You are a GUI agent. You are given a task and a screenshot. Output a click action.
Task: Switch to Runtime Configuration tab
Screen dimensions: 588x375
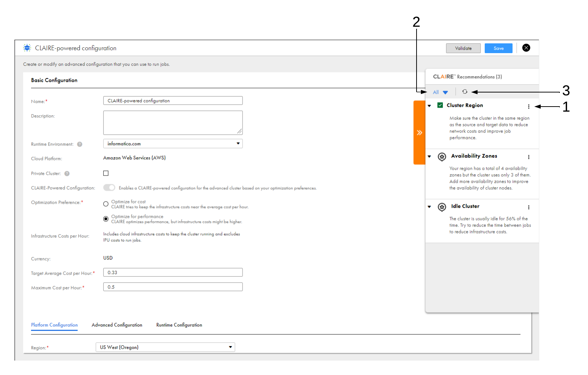click(179, 325)
